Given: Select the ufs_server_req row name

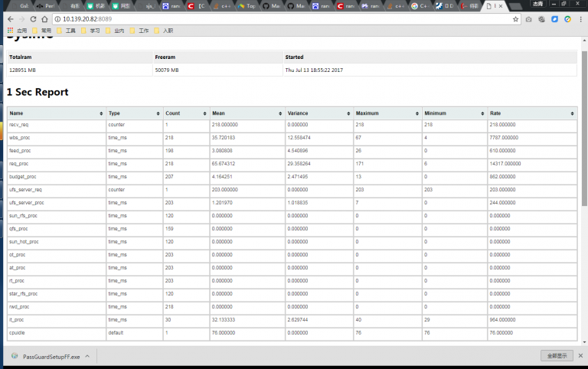Looking at the screenshot, I should tap(25, 190).
